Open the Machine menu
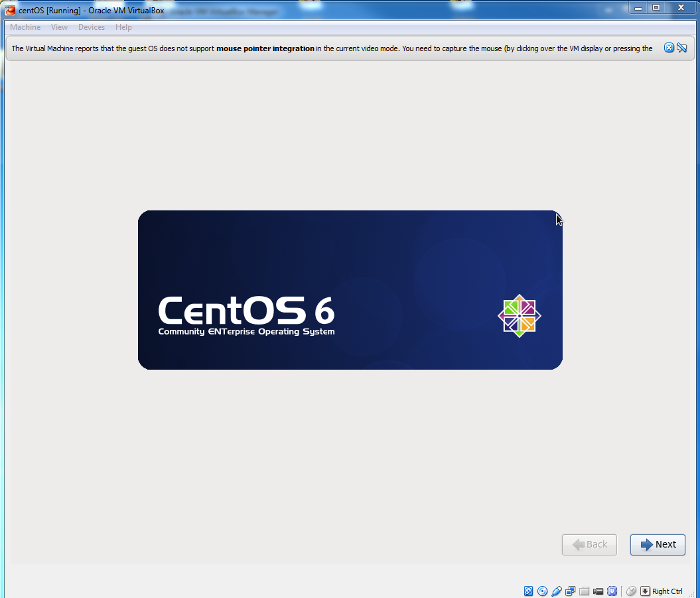Image resolution: width=700 pixels, height=598 pixels. pyautogui.click(x=25, y=27)
